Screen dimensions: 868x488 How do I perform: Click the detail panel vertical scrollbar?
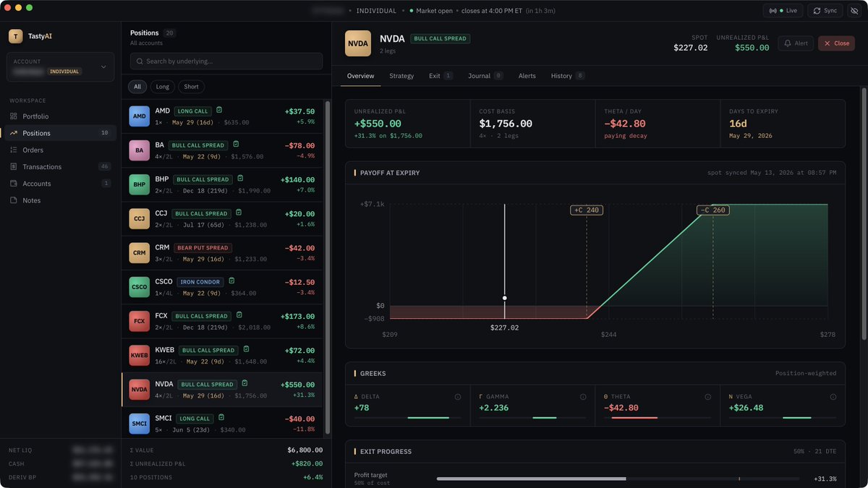click(x=863, y=213)
